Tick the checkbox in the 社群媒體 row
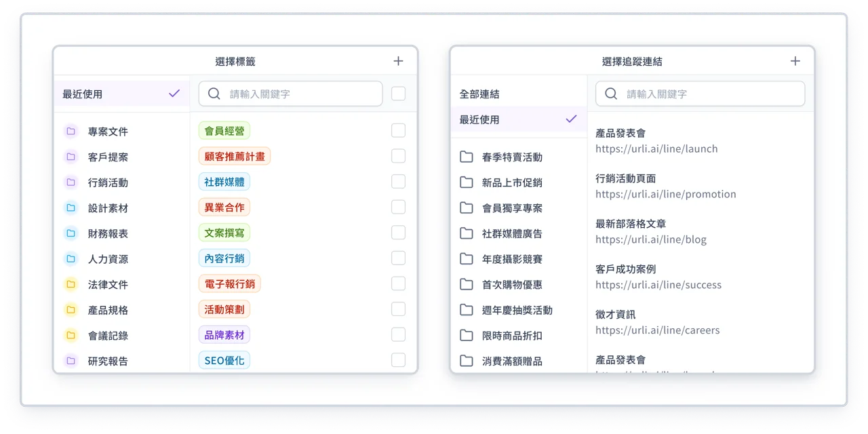 tap(399, 182)
